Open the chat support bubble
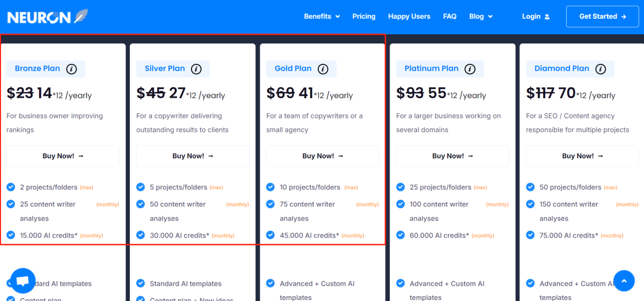Viewport: 644px width, 301px height. [23, 281]
